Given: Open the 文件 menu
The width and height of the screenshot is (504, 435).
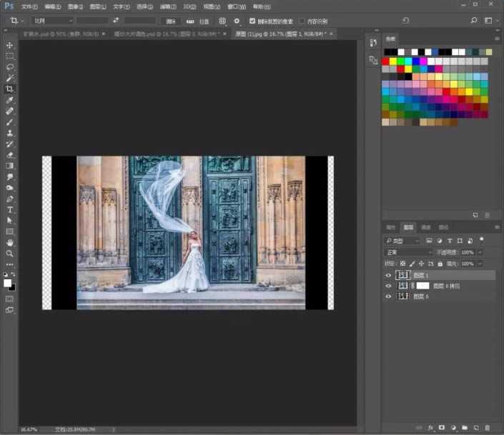Looking at the screenshot, I should tap(29, 6).
